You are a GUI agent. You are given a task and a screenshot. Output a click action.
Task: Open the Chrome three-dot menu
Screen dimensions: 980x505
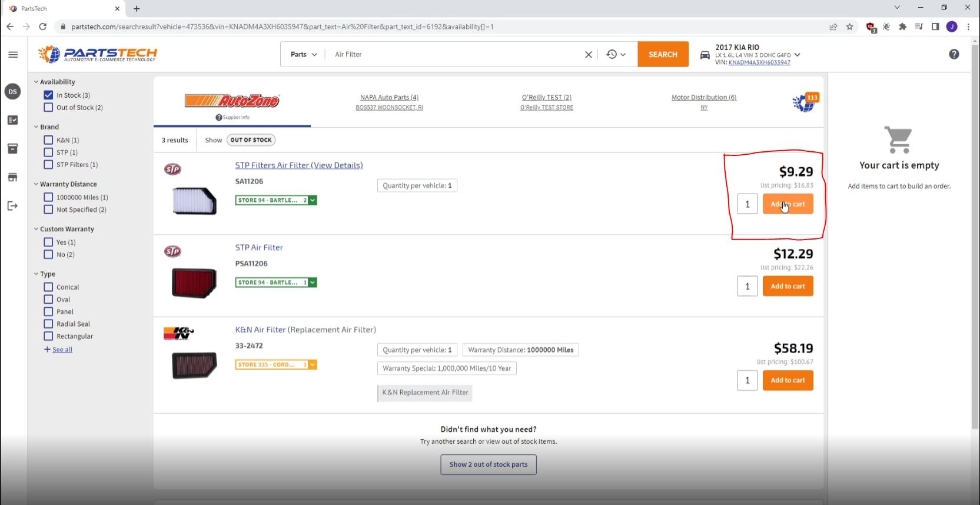coord(968,26)
